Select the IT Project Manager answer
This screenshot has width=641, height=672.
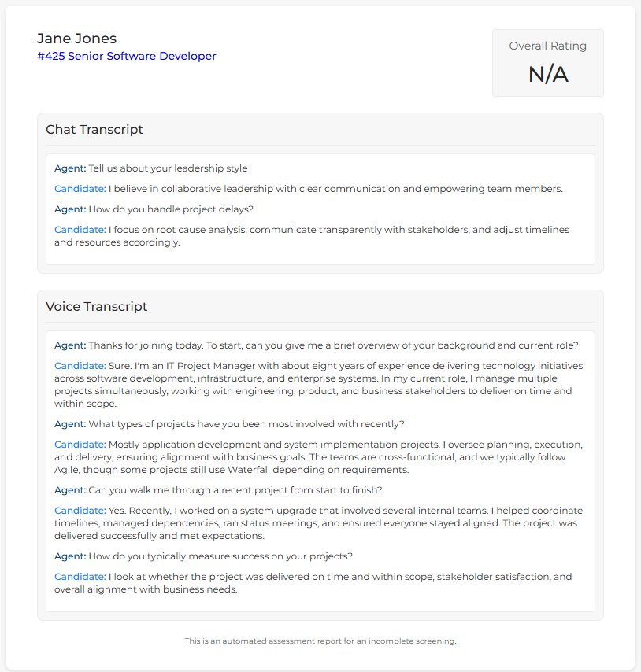coord(313,385)
